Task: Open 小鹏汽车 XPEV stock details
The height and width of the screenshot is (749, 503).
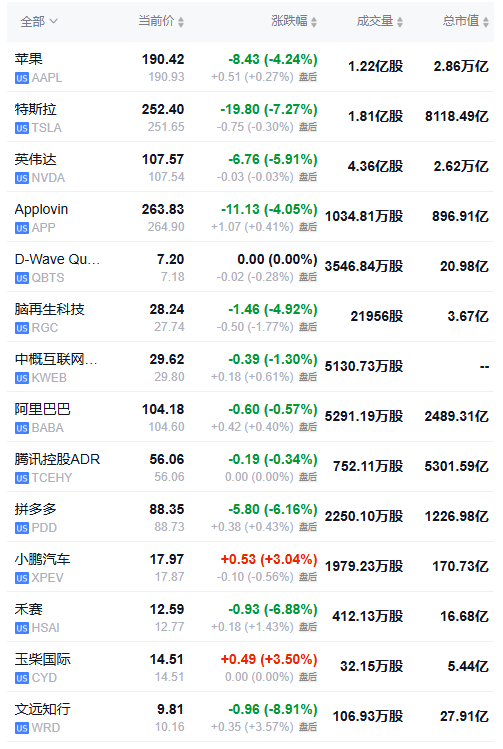Action: [250, 567]
